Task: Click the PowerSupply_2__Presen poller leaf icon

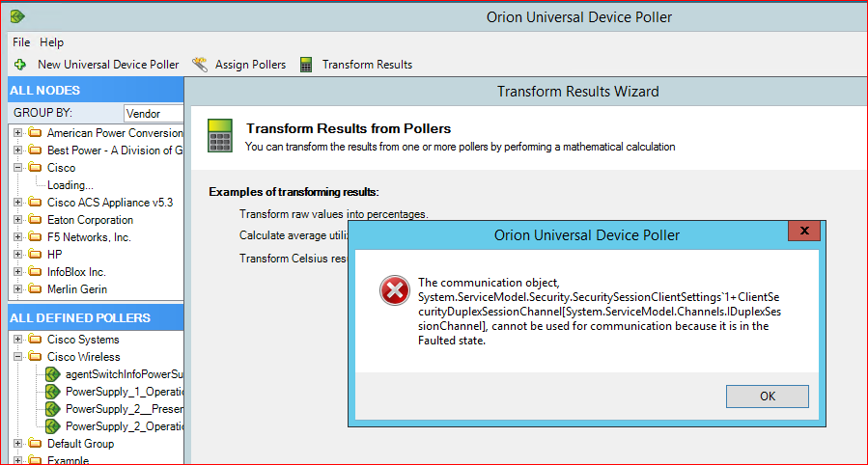Action: (x=52, y=409)
